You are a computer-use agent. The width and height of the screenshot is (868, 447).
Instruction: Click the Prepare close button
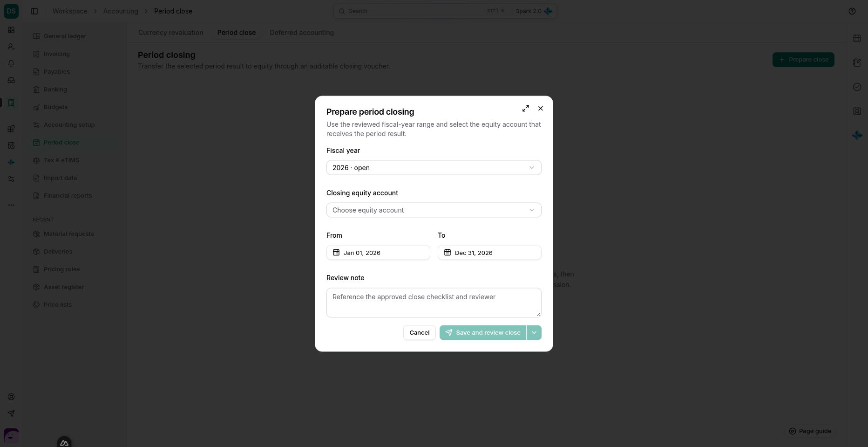(x=803, y=60)
